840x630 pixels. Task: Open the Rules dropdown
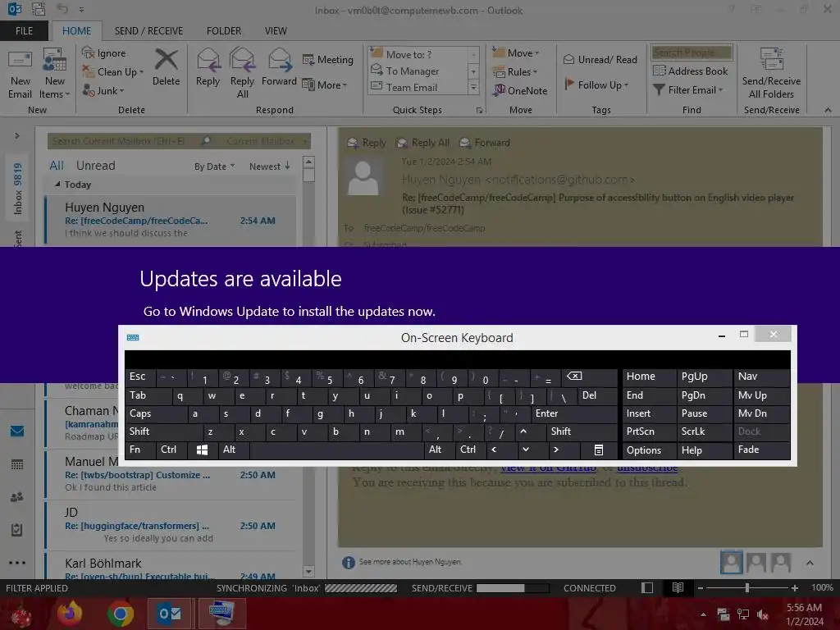coord(515,72)
